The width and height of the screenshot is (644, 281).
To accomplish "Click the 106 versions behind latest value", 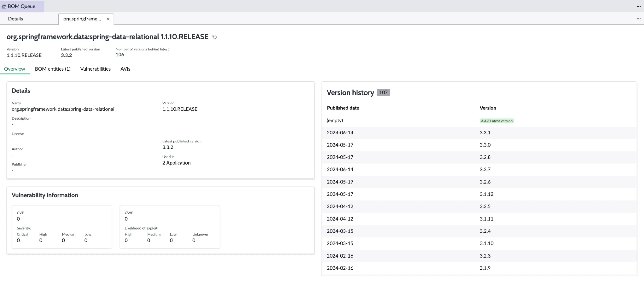I will [x=120, y=55].
